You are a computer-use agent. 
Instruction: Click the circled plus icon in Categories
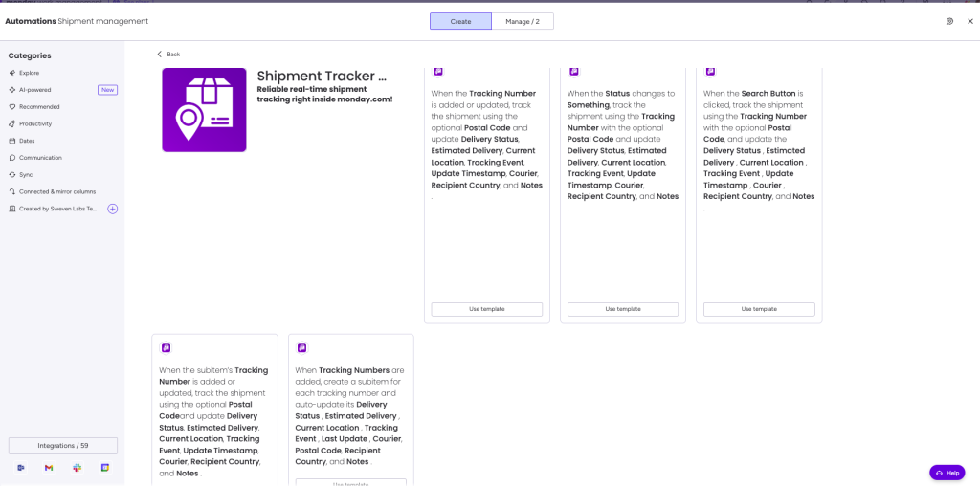pos(113,209)
